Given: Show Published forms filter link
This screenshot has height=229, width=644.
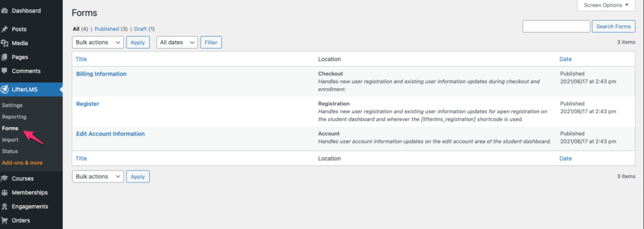Looking at the screenshot, I should click(x=107, y=29).
